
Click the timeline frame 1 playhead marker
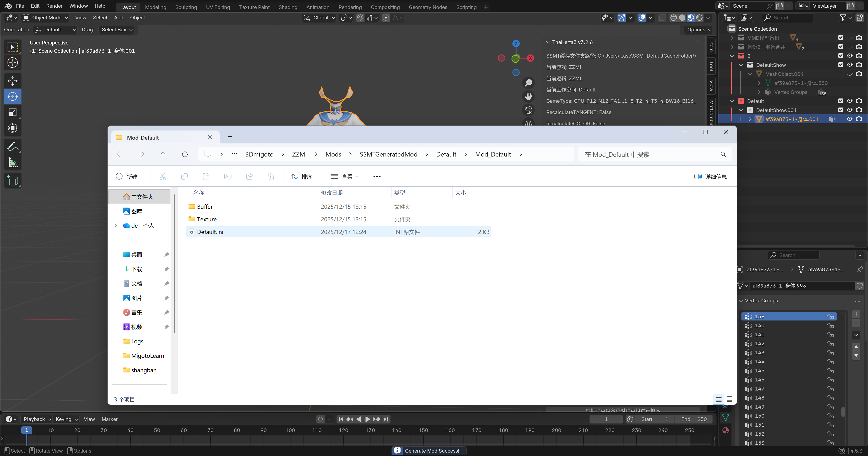coord(27,430)
